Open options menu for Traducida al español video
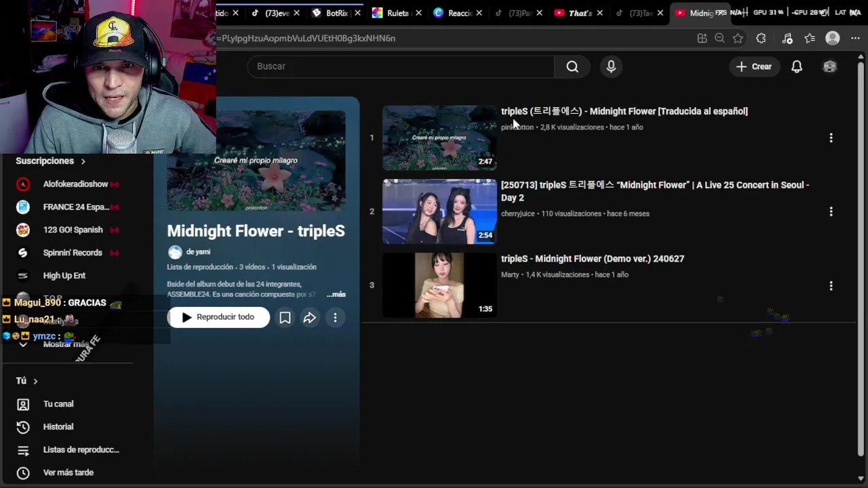 coord(831,138)
